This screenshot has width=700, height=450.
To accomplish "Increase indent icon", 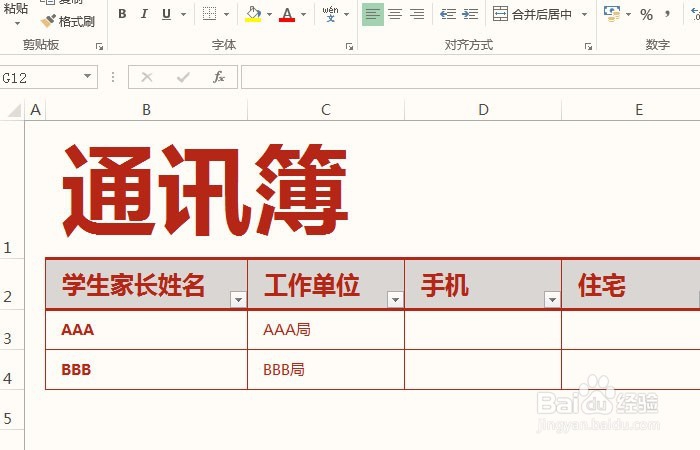I will pyautogui.click(x=470, y=14).
